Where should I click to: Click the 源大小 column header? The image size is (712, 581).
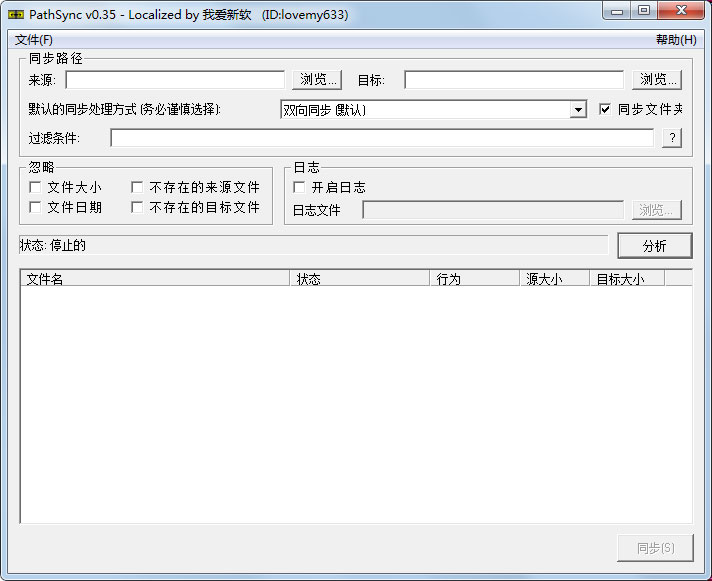(x=554, y=279)
